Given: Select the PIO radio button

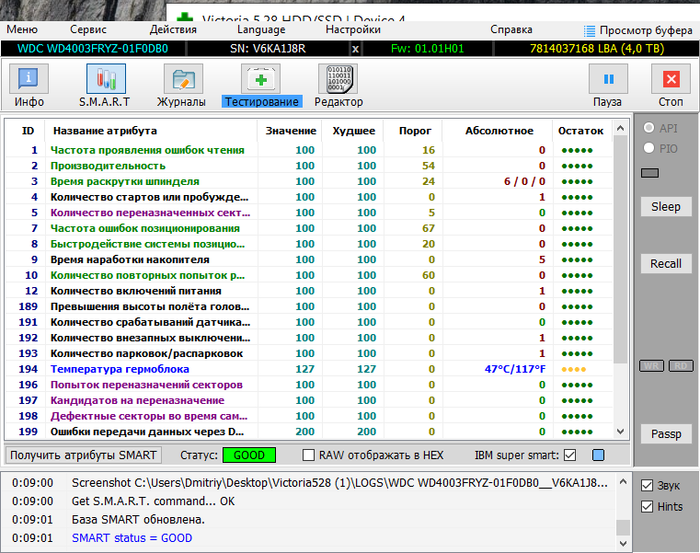Looking at the screenshot, I should 650,148.
